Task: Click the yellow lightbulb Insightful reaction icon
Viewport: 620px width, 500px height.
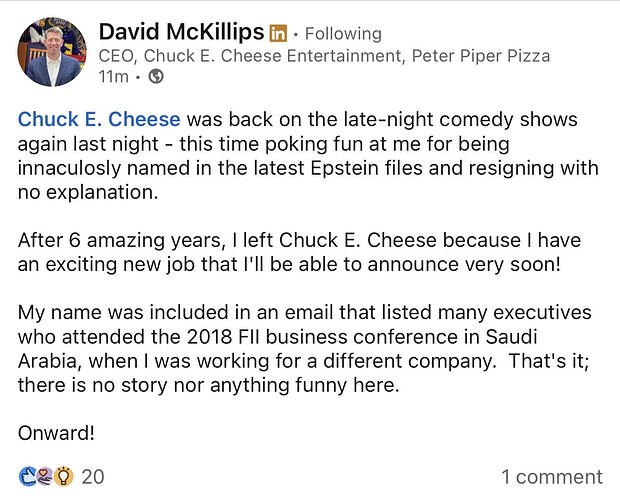Action: click(x=63, y=476)
